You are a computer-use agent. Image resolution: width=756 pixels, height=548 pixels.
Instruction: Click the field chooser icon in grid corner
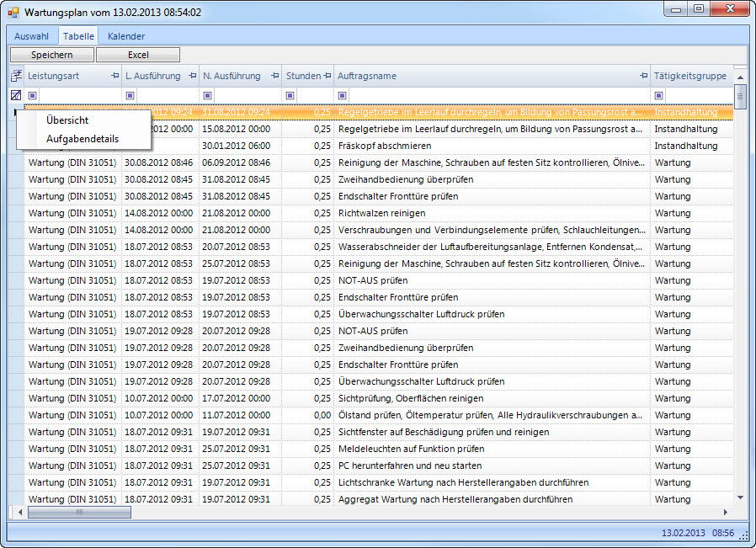[16, 76]
